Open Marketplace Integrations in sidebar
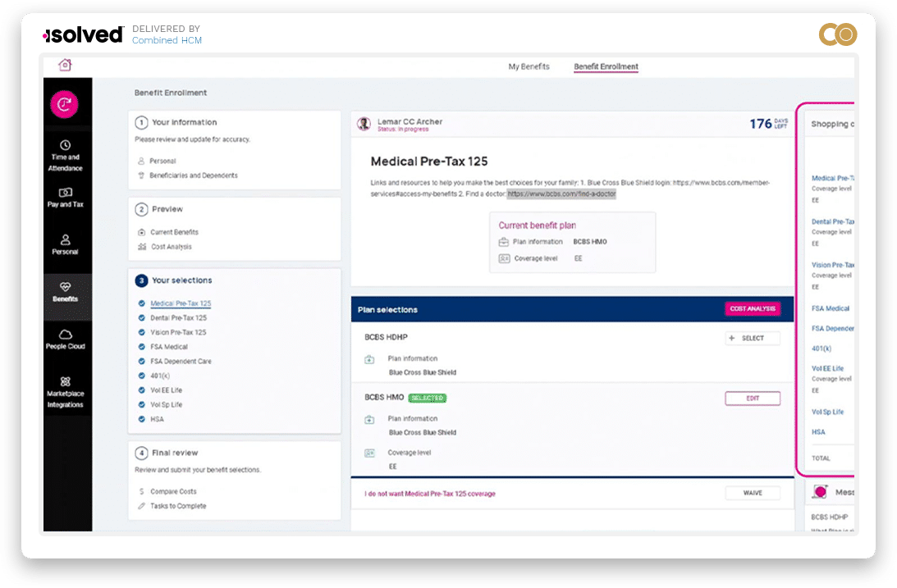Image resolution: width=897 pixels, height=588 pixels. click(x=65, y=392)
